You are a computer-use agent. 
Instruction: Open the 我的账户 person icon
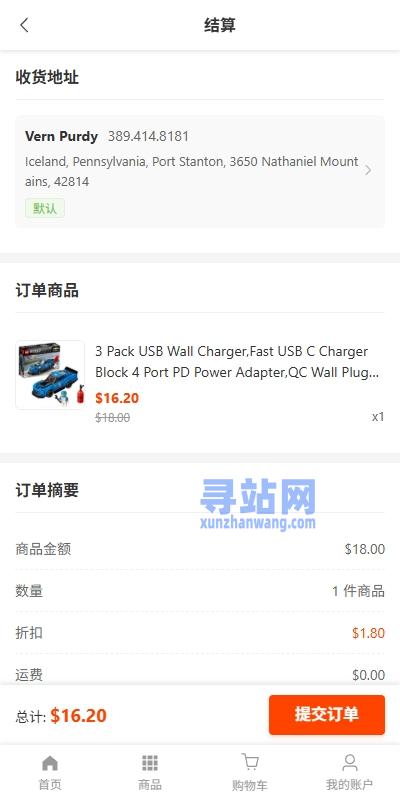(349, 763)
